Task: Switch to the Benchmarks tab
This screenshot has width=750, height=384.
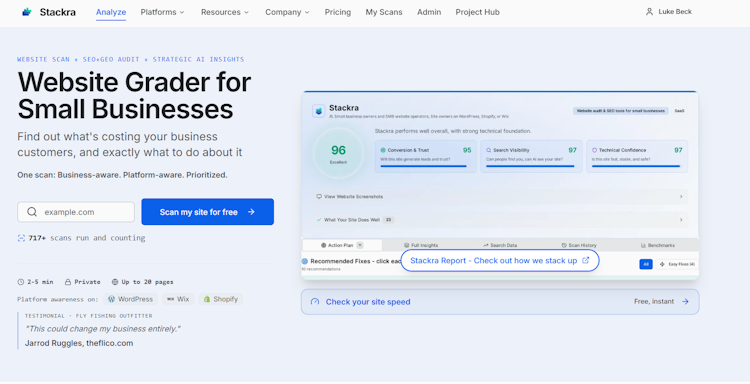Action: click(x=658, y=245)
